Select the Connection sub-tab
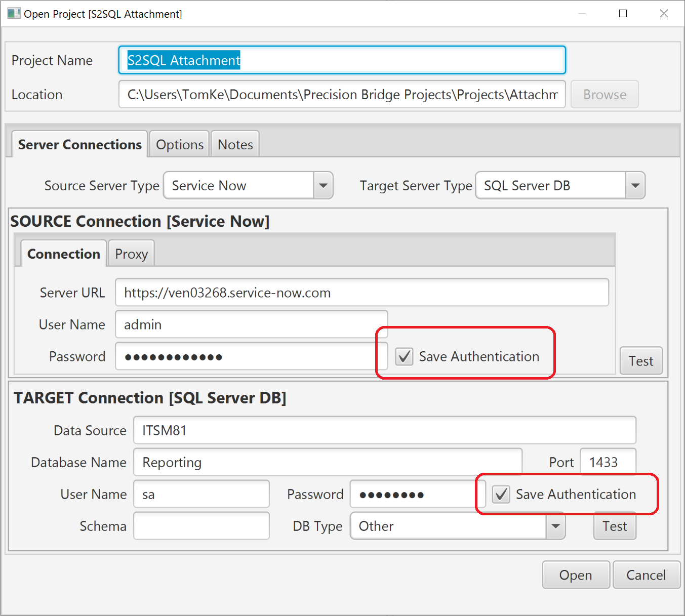This screenshot has height=616, width=685. click(x=63, y=254)
